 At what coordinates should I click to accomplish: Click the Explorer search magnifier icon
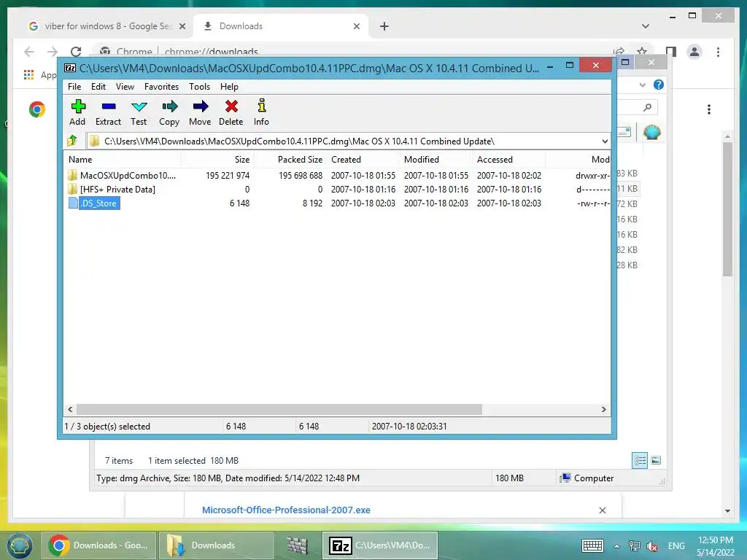(x=647, y=108)
